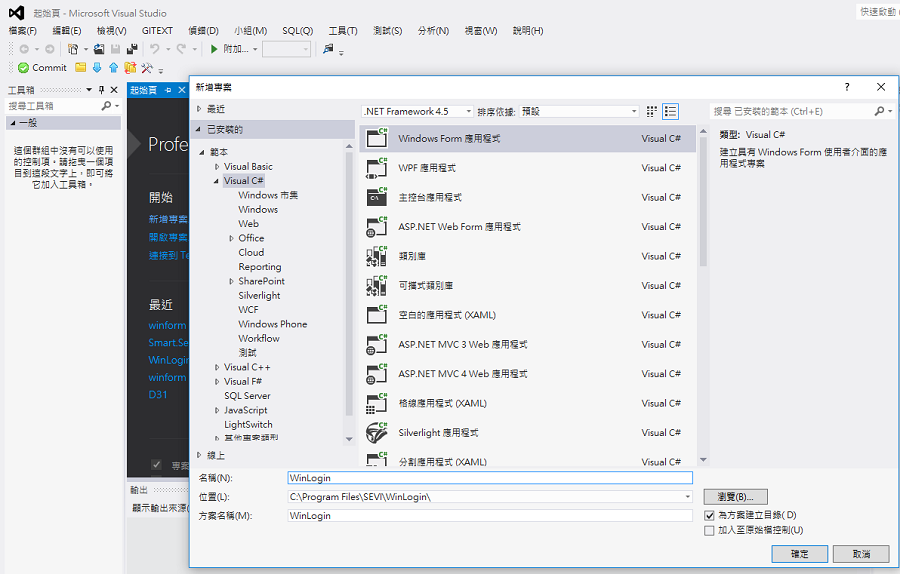Select Windows Phone in template tree
The width and height of the screenshot is (900, 574).
[273, 324]
